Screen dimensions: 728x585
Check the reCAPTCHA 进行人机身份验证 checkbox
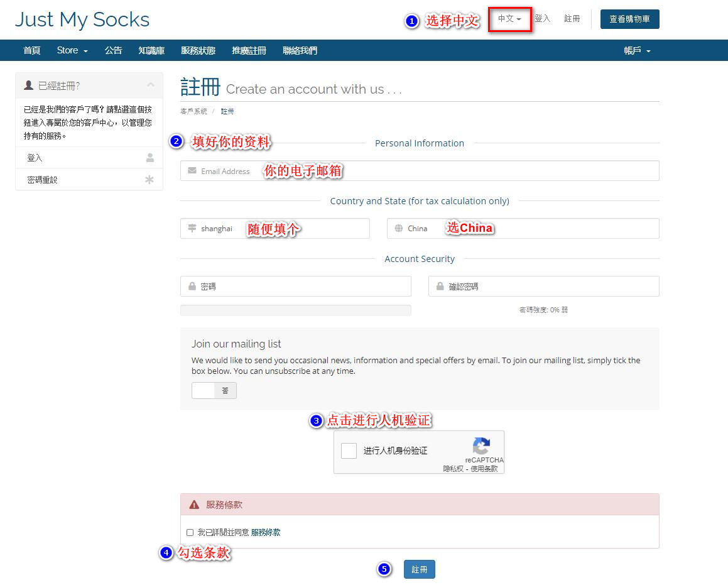(349, 451)
